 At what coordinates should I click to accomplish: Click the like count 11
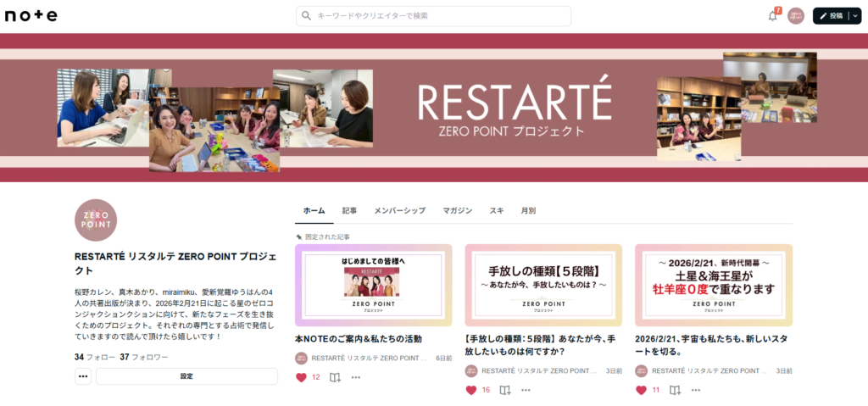[656, 390]
